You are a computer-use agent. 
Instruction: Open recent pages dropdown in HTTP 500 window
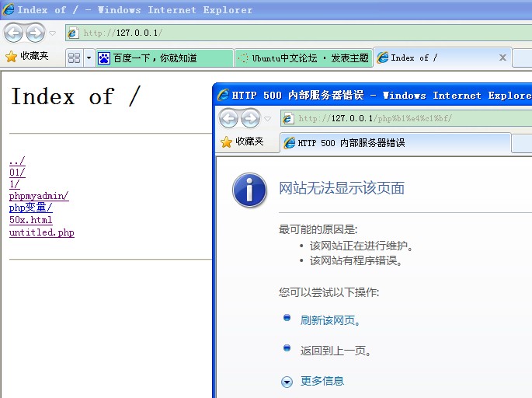point(268,119)
